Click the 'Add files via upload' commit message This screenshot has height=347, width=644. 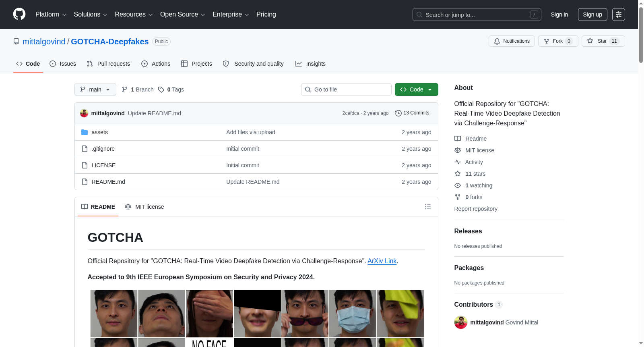tap(251, 132)
